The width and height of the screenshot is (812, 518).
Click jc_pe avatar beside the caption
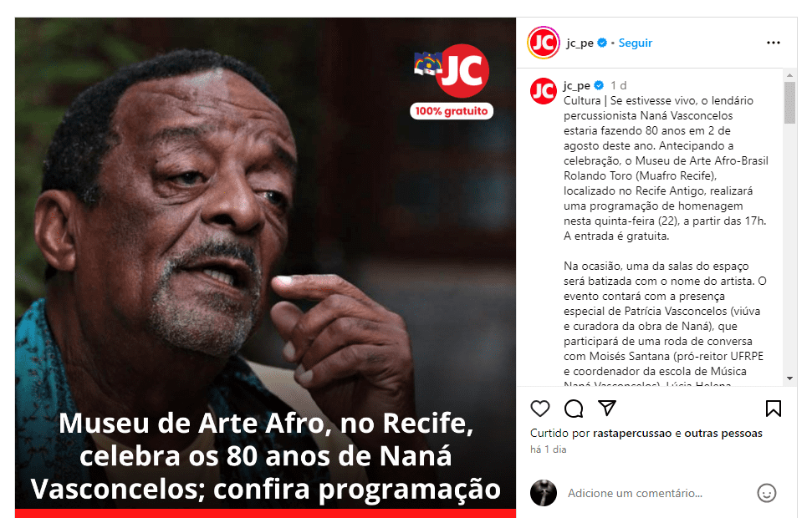coord(544,91)
